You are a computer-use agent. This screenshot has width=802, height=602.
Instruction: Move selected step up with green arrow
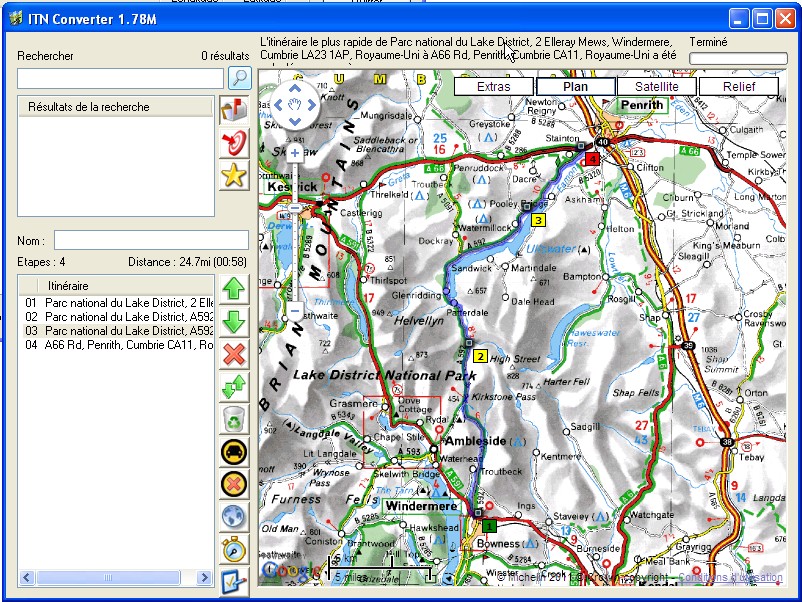point(234,289)
